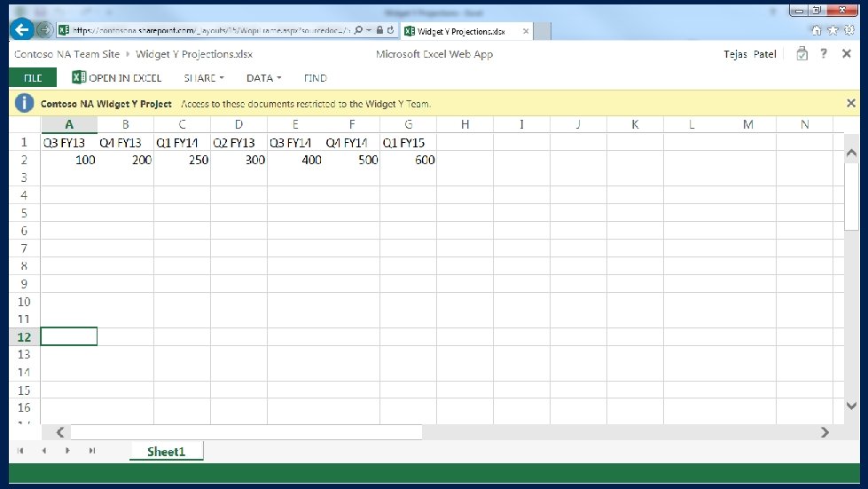
Task: Select cell containing Q2 FY13
Action: point(239,142)
